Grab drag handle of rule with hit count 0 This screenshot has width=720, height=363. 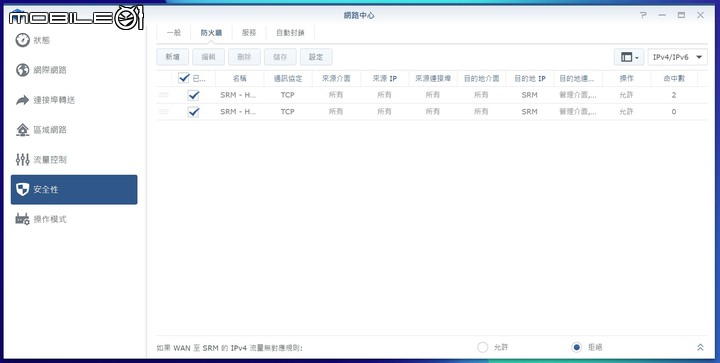point(163,112)
